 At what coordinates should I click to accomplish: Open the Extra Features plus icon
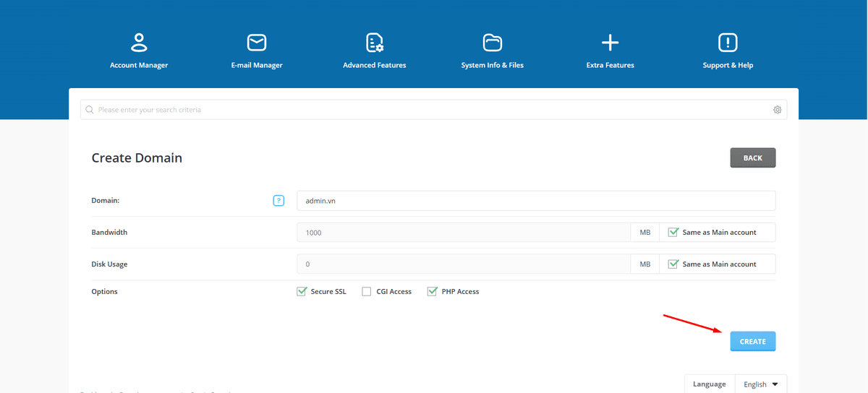tap(610, 43)
